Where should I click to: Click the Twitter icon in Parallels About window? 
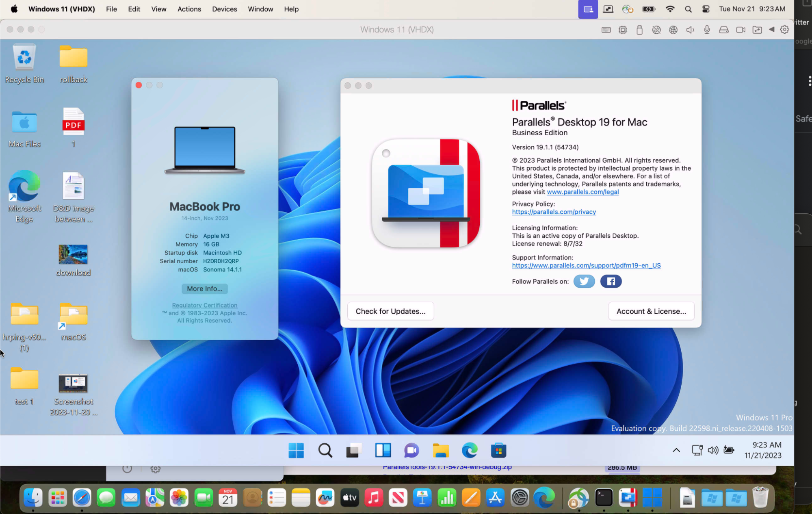(584, 281)
